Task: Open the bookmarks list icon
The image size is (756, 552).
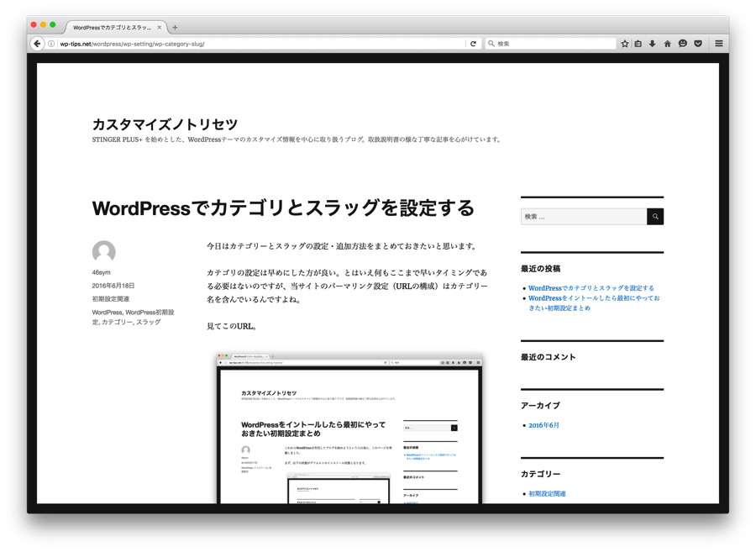Action: (638, 44)
